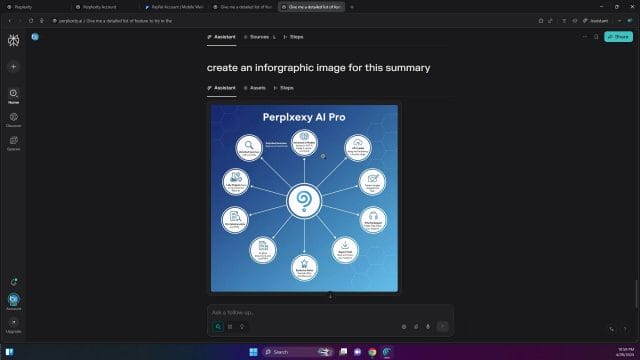Click the scroll-down arrow below the infographic

pyautogui.click(x=330, y=296)
